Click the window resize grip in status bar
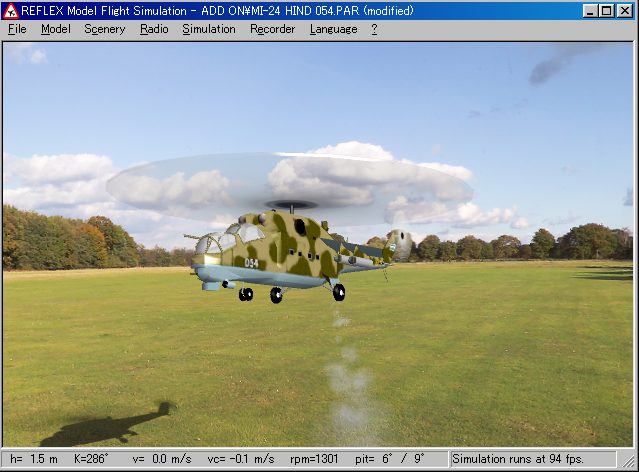Image resolution: width=639 pixels, height=472 pixels. tap(628, 461)
